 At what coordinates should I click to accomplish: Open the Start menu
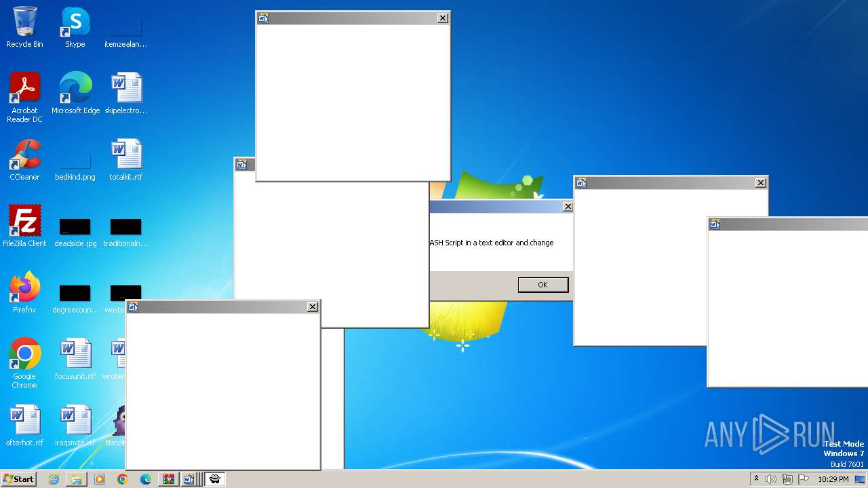click(19, 479)
